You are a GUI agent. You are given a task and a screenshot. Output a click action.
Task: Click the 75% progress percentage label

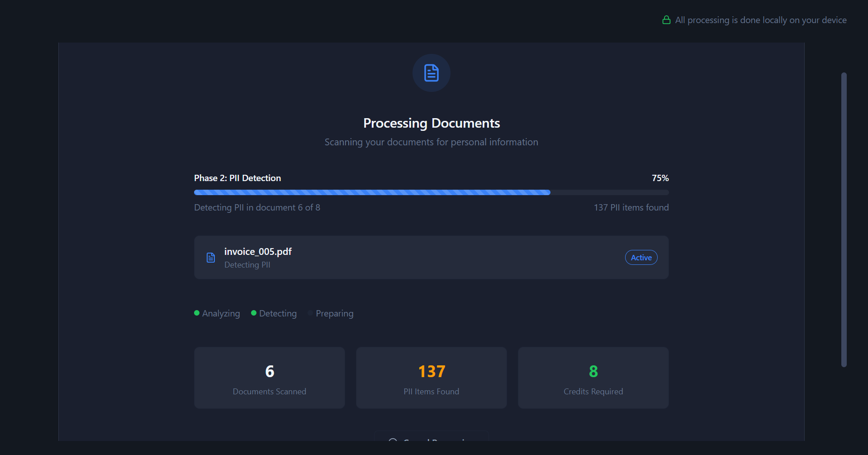pos(660,178)
